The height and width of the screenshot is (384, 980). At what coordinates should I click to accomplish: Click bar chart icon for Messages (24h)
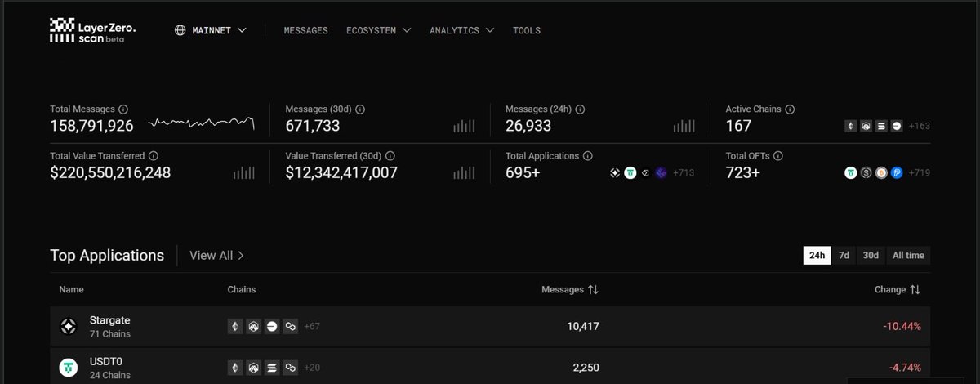(684, 126)
